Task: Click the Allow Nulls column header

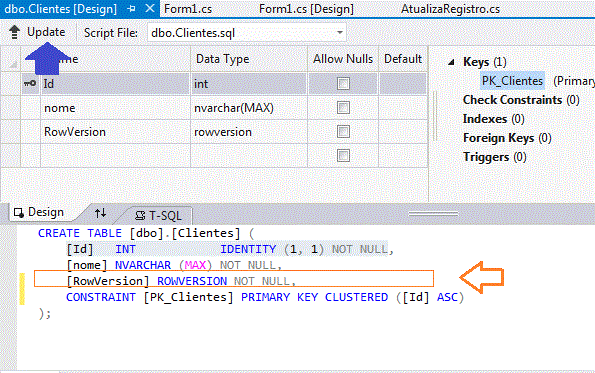Action: click(343, 59)
